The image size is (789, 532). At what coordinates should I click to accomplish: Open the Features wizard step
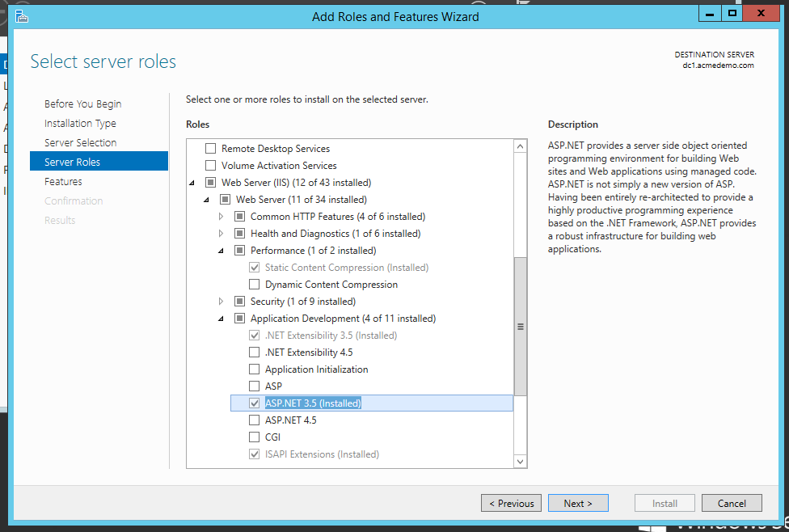pyautogui.click(x=63, y=181)
